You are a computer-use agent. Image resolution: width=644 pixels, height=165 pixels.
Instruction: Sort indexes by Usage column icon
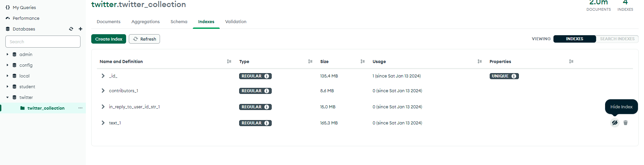[x=480, y=61]
